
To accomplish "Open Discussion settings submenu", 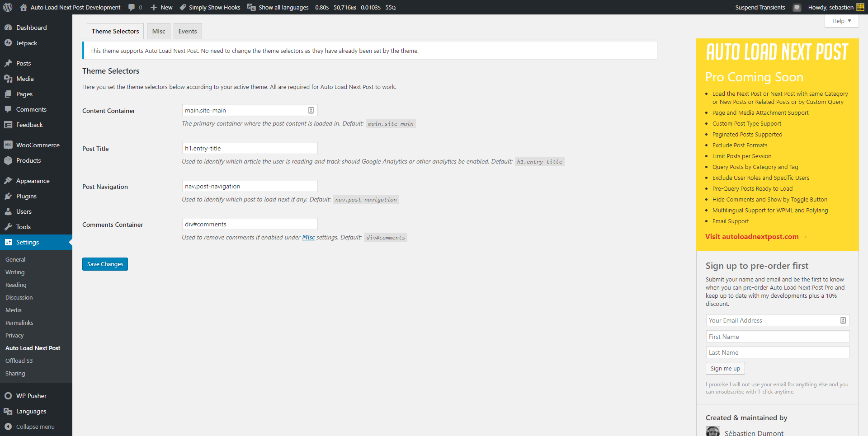I will tap(19, 297).
